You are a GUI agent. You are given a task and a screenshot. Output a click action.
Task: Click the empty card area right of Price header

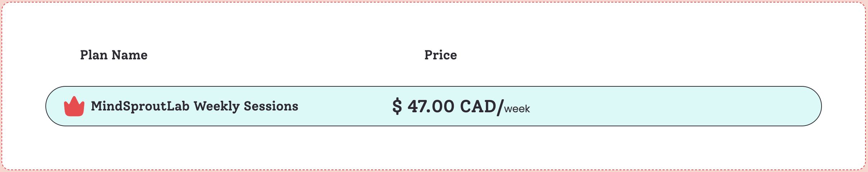(648, 55)
